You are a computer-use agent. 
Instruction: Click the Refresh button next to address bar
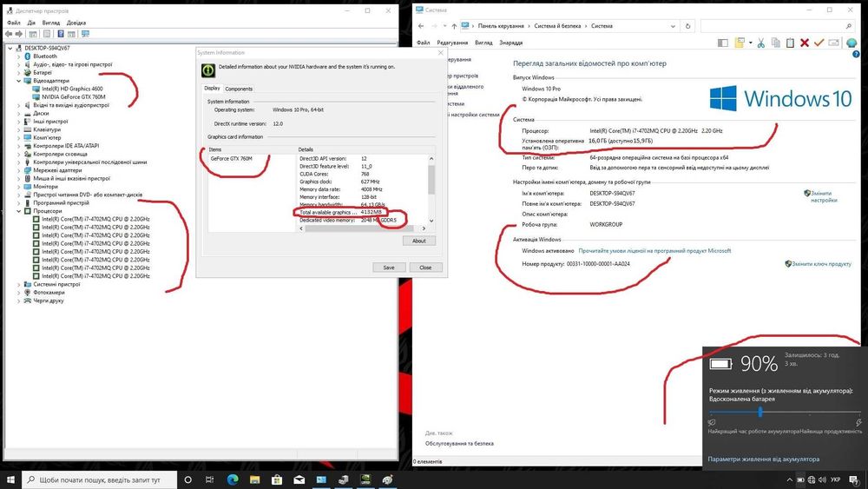point(687,26)
